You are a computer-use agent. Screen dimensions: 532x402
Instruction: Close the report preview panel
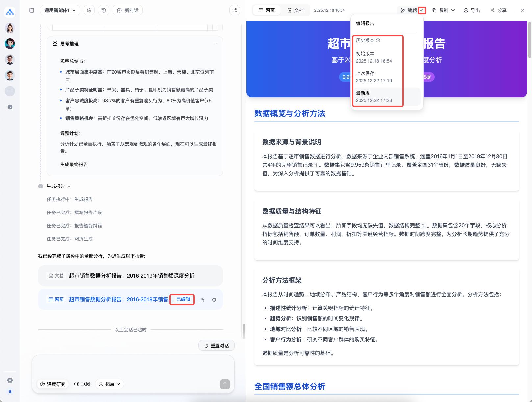click(x=523, y=10)
